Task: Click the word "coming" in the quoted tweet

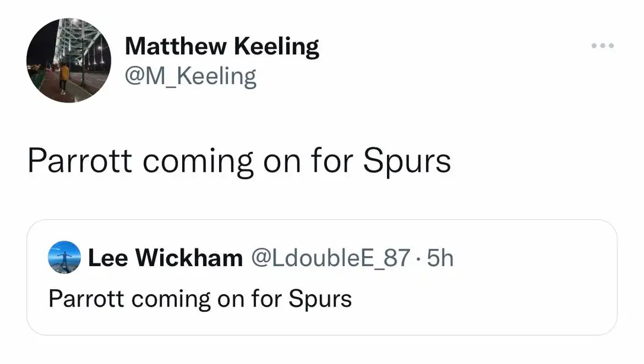Action: tap(171, 299)
